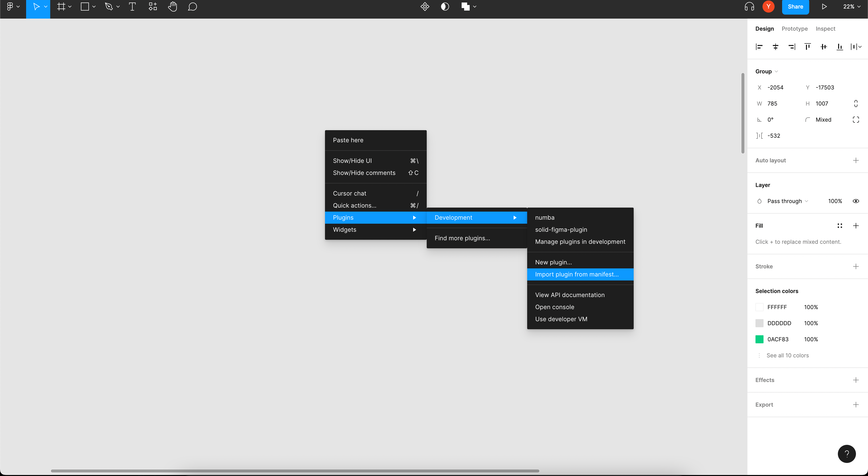The height and width of the screenshot is (476, 868).
Task: Switch to the Prototype tab
Action: coord(795,29)
